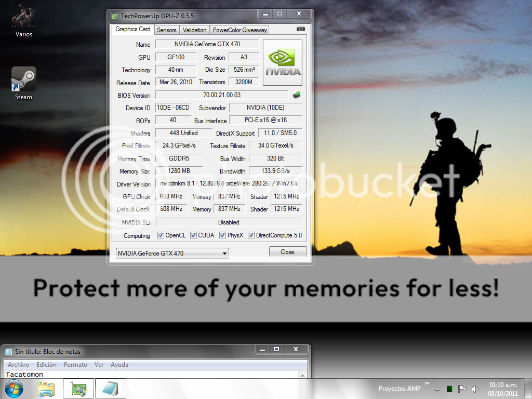Open the Ayuda menu in Notepad
Image resolution: width=532 pixels, height=399 pixels.
119,365
